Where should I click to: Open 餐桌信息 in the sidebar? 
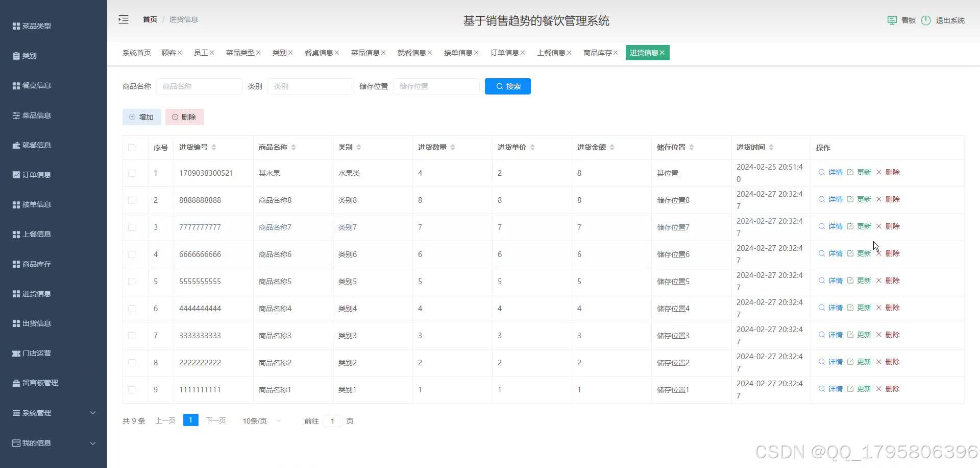click(32, 85)
